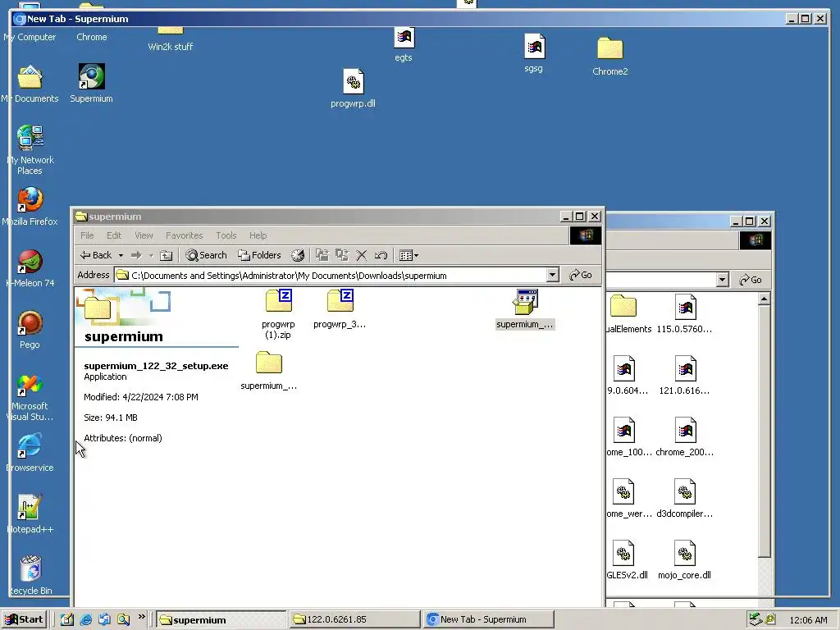Select the Chrome2 folder on desktop
The width and height of the screenshot is (840, 630).
609,57
